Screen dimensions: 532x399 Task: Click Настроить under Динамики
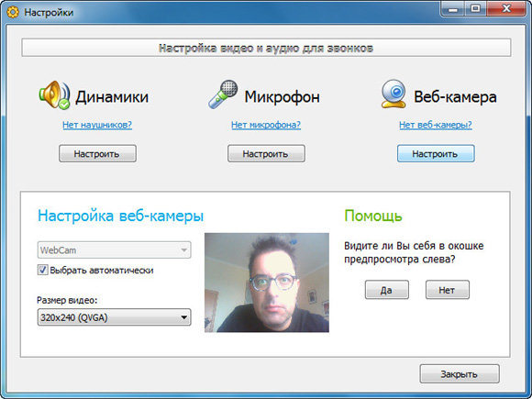coord(97,154)
